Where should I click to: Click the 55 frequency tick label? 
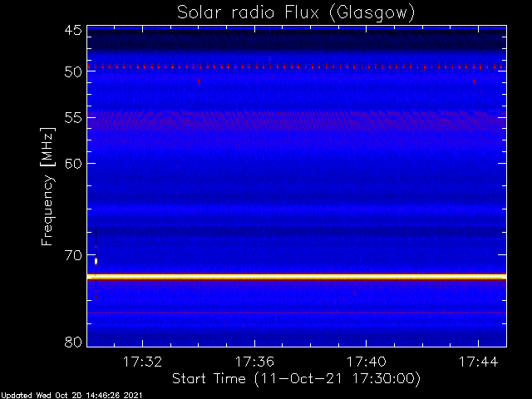click(73, 118)
